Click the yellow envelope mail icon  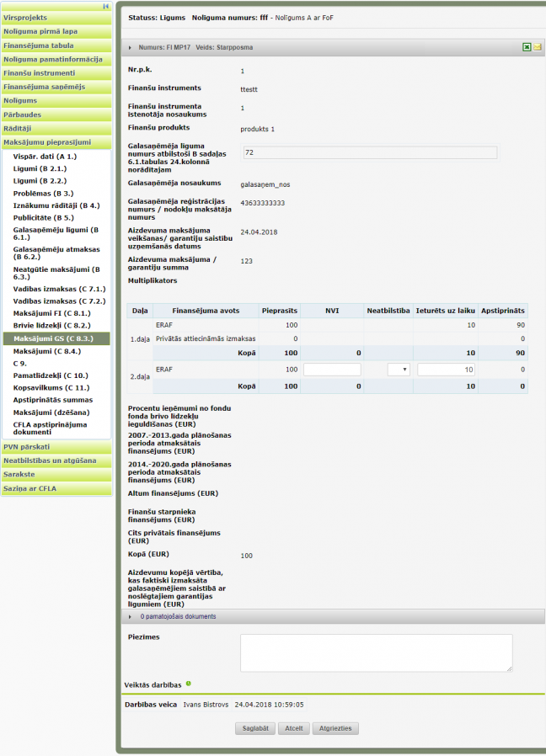(537, 47)
